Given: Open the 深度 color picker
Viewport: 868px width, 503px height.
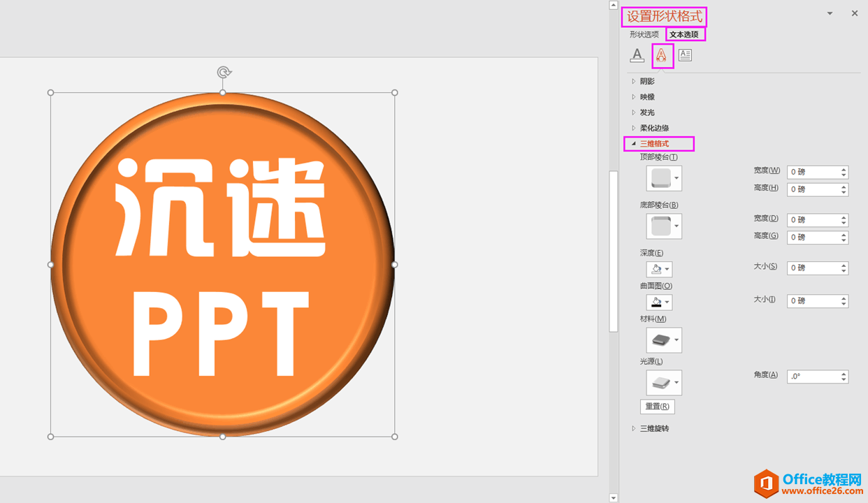Looking at the screenshot, I should click(659, 269).
